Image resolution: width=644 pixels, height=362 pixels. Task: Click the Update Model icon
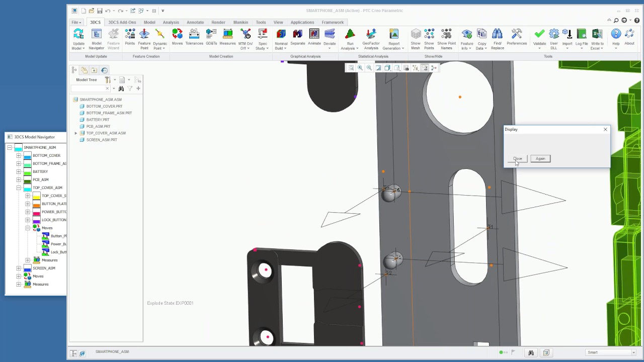pyautogui.click(x=78, y=34)
